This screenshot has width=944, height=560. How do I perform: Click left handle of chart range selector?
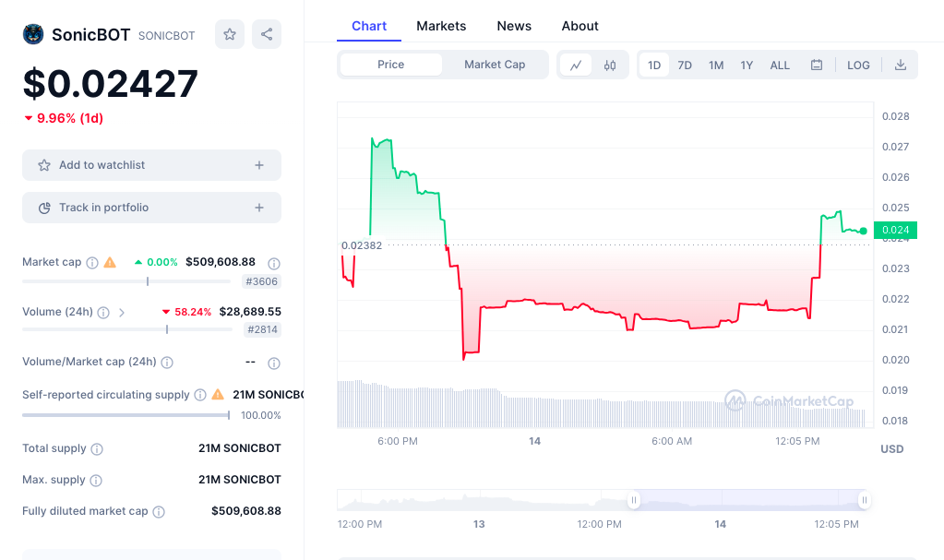[633, 500]
